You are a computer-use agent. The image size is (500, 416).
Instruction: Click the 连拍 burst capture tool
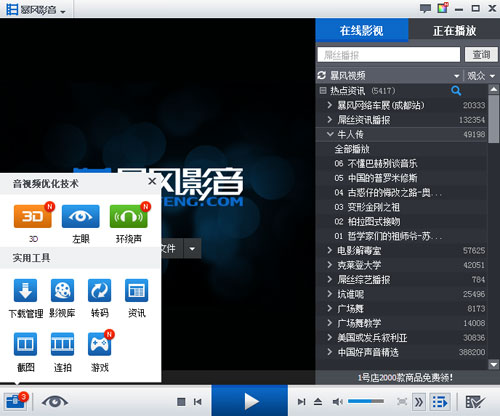(62, 344)
